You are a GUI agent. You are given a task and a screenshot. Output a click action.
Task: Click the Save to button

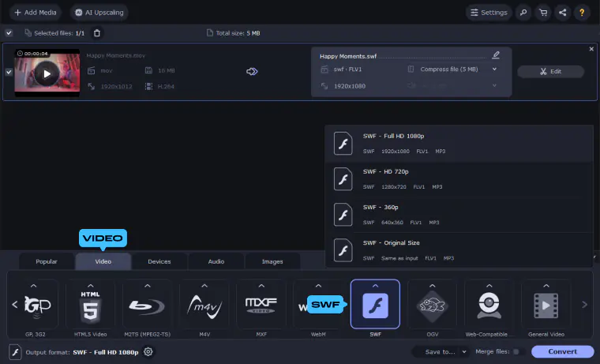pos(440,351)
